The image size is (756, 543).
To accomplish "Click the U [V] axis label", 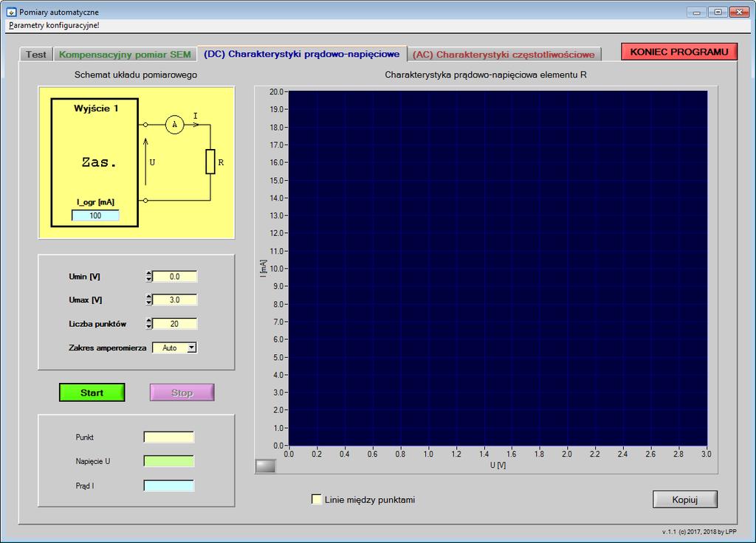I will pyautogui.click(x=498, y=465).
